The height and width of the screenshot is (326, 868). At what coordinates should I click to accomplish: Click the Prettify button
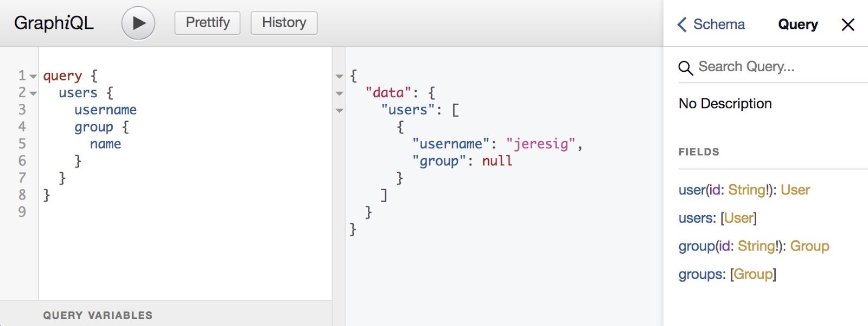pyautogui.click(x=207, y=23)
